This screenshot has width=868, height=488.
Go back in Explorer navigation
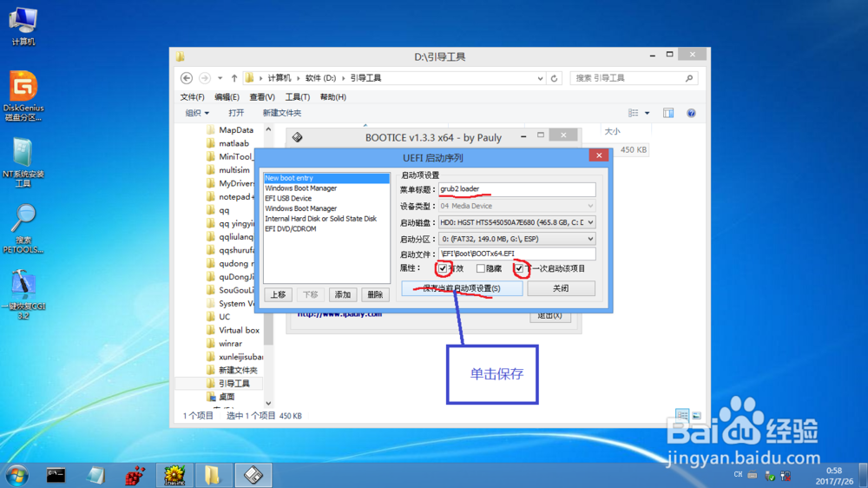(x=187, y=78)
